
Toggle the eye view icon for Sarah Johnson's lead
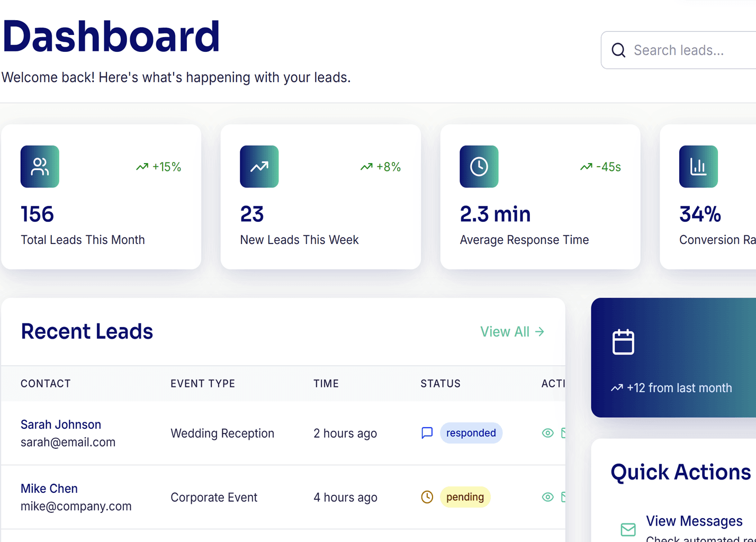[x=548, y=433]
